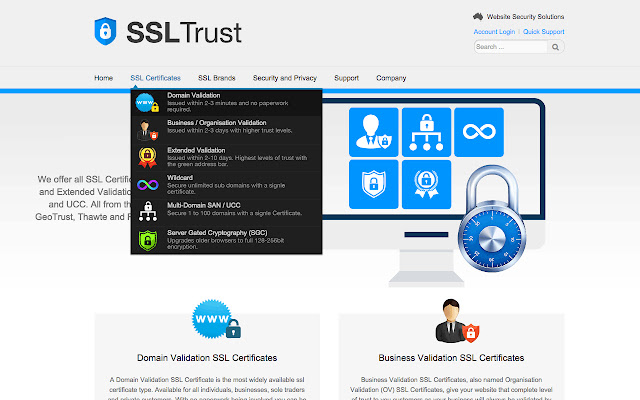Click 'Secure 1 to 100 domains' description text
Viewport: 640px width, 400px height.
pyautogui.click(x=234, y=213)
